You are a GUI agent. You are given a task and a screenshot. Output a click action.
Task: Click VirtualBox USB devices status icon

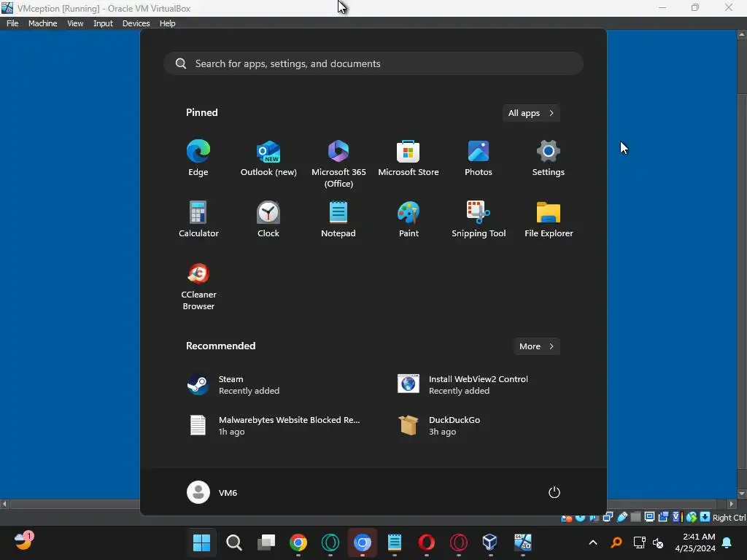pos(622,517)
